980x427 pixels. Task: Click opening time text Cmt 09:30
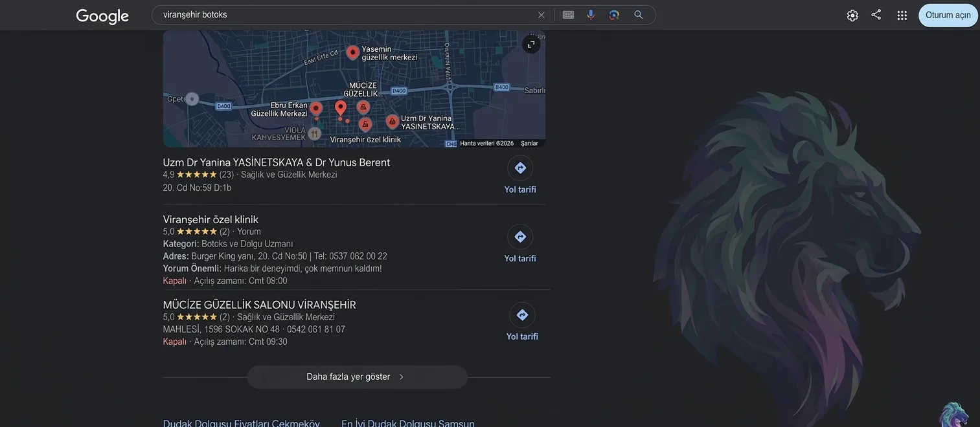pyautogui.click(x=268, y=342)
